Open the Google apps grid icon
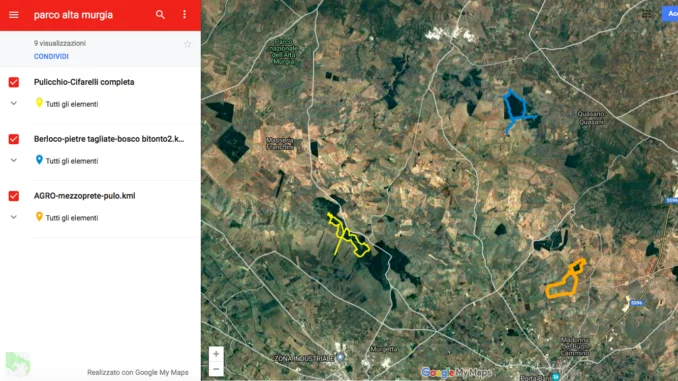Screen dimensions: 678x381 coord(646,15)
